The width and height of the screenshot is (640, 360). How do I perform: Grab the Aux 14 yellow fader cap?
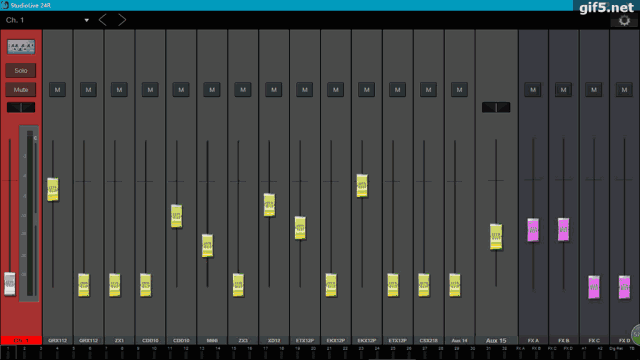click(x=455, y=284)
